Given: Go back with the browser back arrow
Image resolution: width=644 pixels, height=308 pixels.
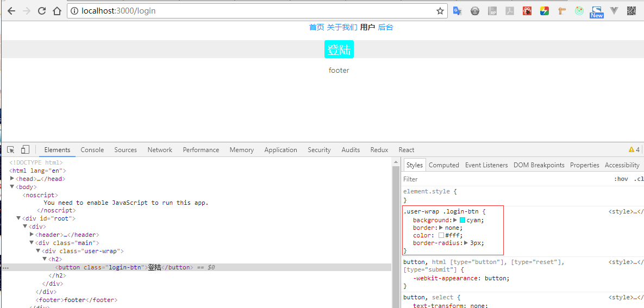Looking at the screenshot, I should click(11, 11).
